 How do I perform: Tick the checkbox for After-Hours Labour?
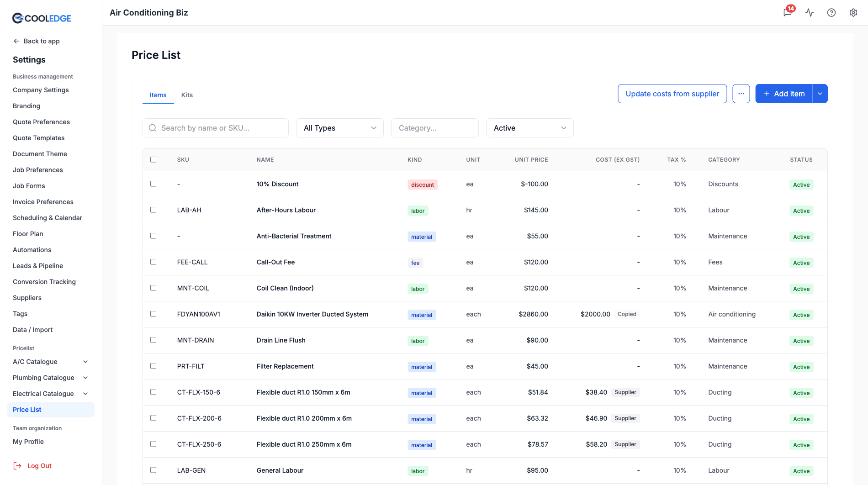[153, 210]
